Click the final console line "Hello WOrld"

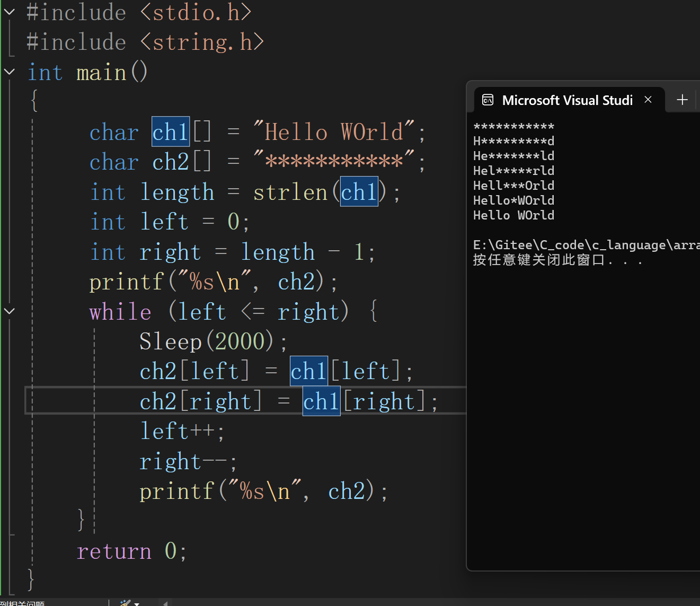pyautogui.click(x=513, y=215)
